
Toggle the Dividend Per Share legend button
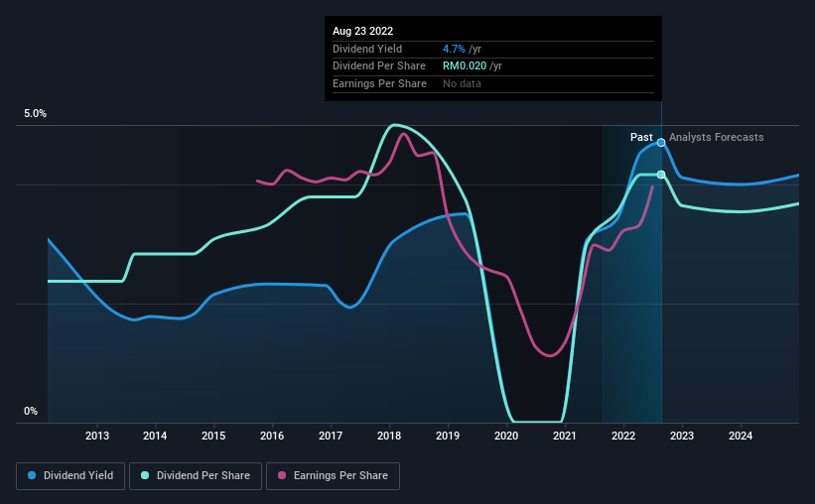(196, 476)
